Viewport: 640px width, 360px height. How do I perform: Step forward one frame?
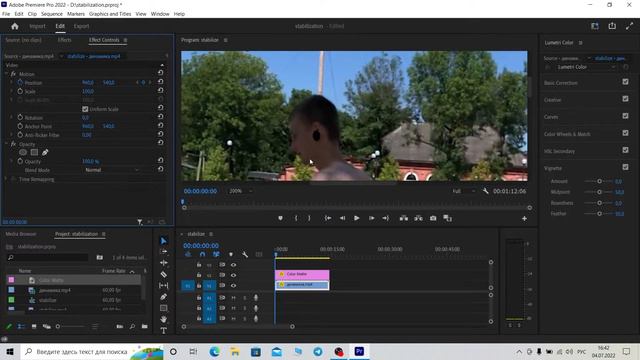pos(371,218)
